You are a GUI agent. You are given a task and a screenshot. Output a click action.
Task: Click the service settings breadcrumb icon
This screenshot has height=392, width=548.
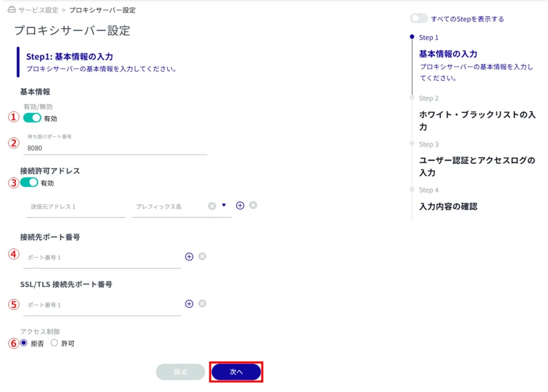click(11, 10)
